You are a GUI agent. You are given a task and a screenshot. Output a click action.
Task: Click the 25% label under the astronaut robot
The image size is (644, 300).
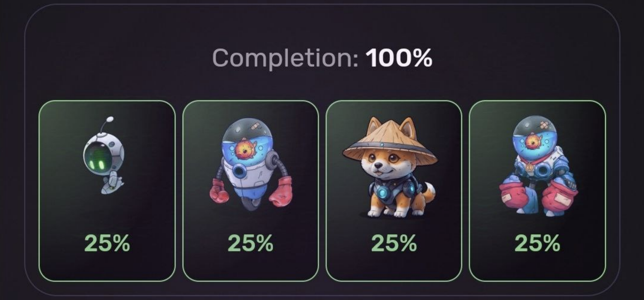(107, 243)
